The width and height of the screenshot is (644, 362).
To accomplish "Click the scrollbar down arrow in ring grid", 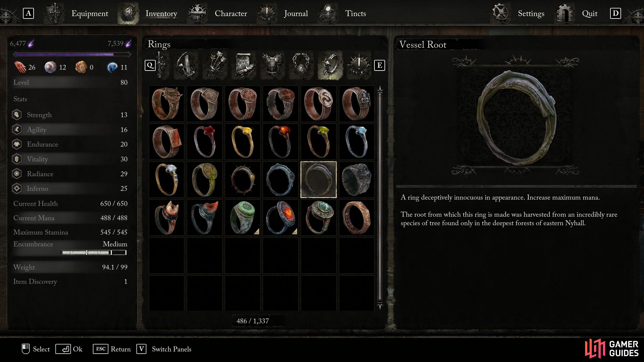I will click(380, 306).
